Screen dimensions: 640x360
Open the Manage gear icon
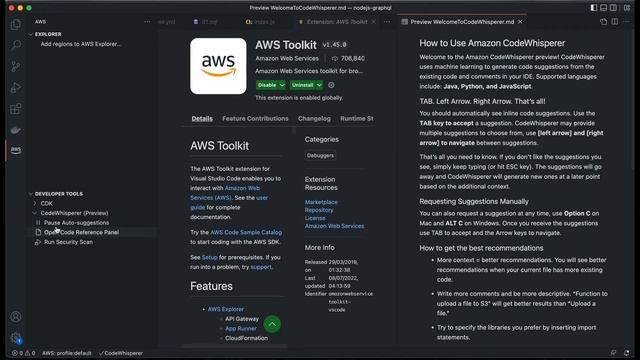click(16, 338)
